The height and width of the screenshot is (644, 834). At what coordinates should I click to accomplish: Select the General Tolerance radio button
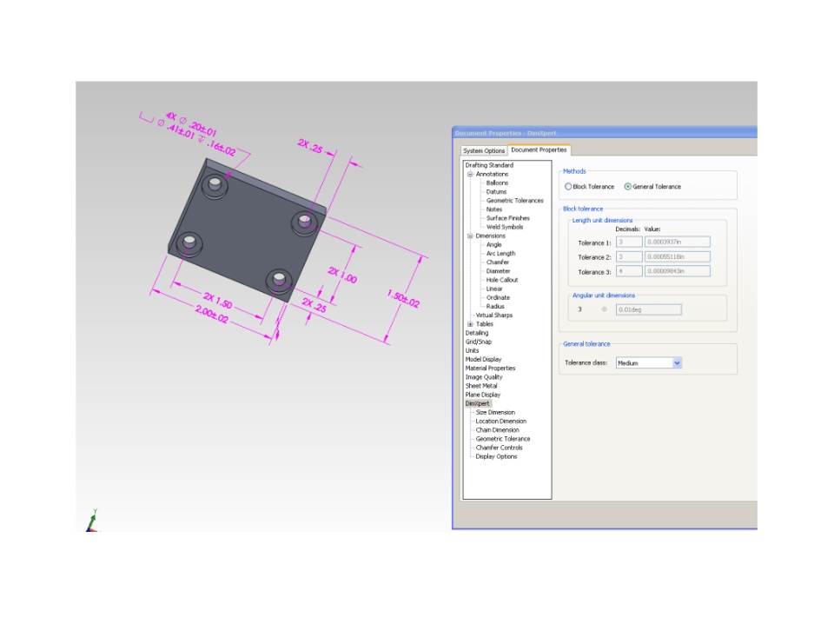tap(627, 187)
